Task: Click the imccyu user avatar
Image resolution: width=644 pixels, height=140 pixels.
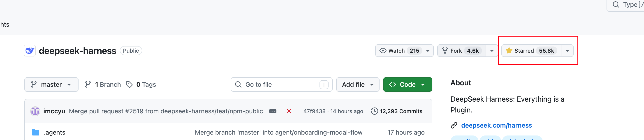Action: click(x=35, y=111)
